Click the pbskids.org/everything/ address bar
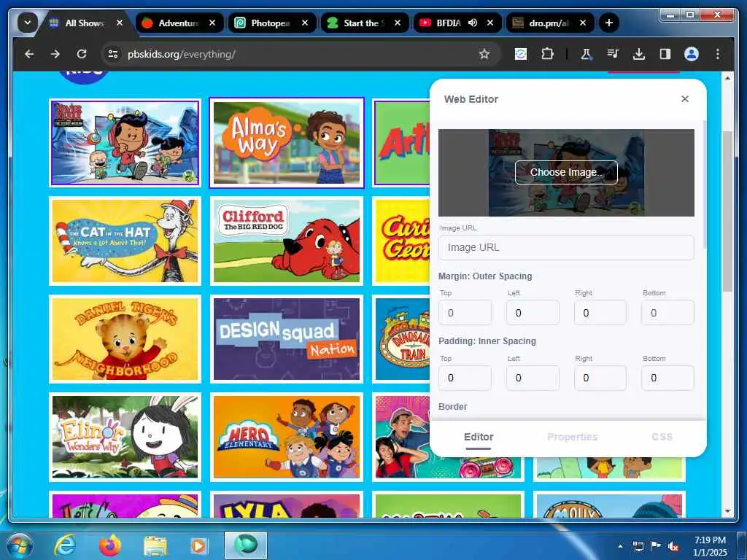 click(x=301, y=54)
